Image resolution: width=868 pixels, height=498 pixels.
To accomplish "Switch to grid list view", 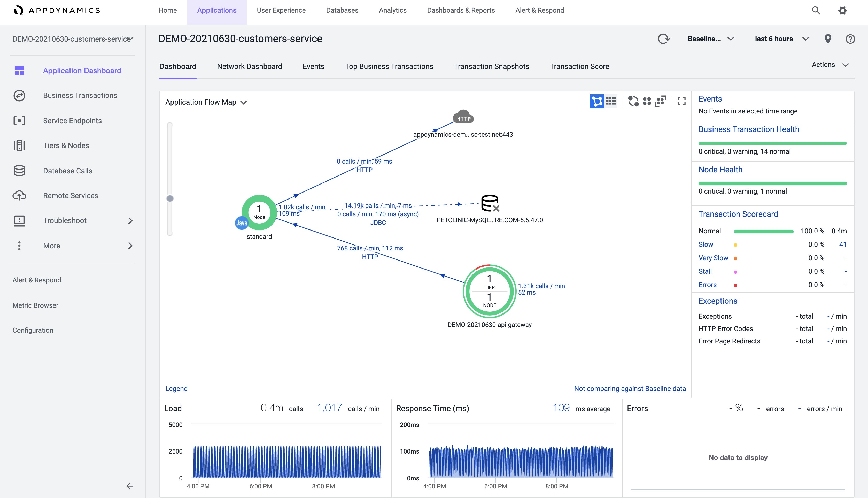I will (611, 101).
